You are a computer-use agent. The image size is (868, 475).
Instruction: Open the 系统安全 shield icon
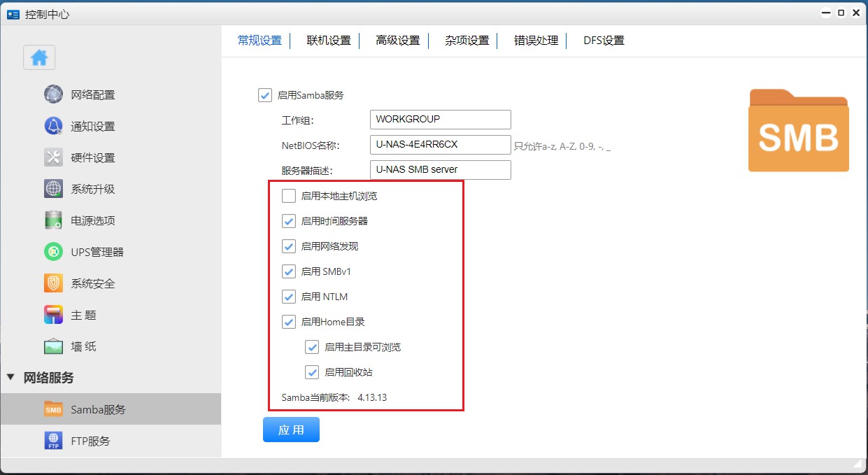(54, 283)
